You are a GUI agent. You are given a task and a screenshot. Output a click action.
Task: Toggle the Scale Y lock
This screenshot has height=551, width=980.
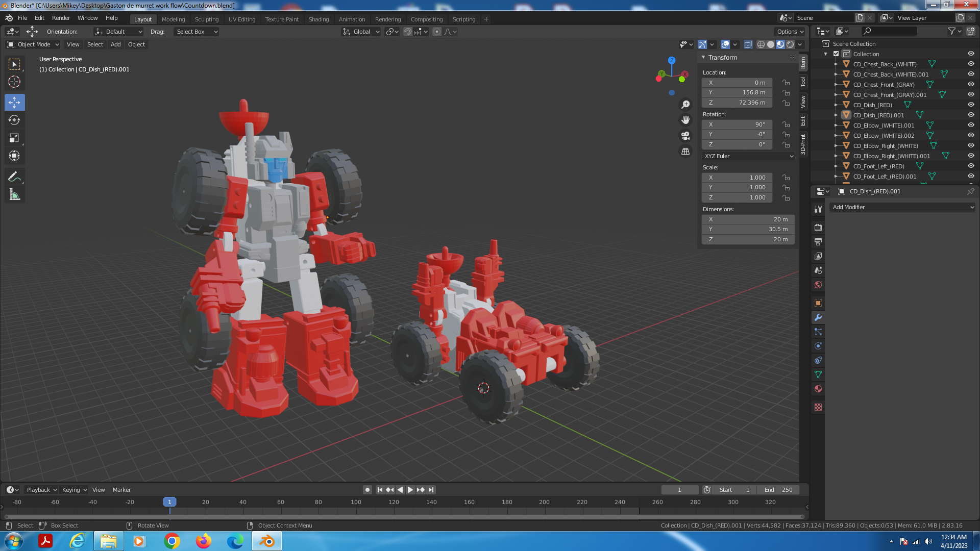[x=786, y=187]
